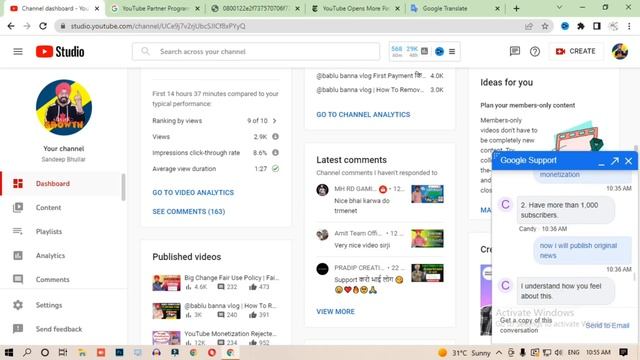The image size is (640, 360).
Task: Open GO TO VIDEO ANALYTICS link
Action: point(193,193)
